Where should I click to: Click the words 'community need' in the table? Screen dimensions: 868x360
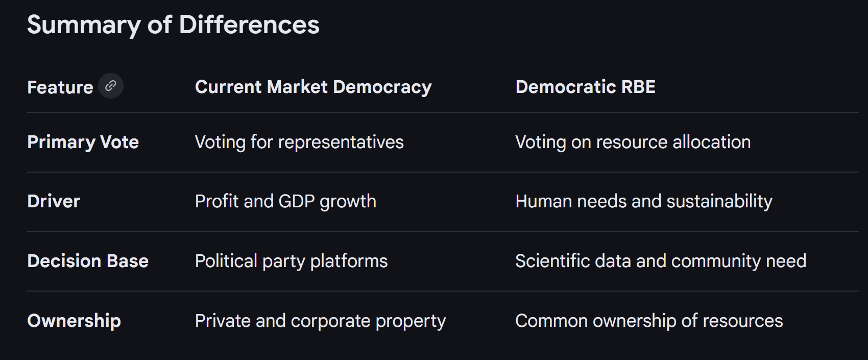tap(738, 261)
